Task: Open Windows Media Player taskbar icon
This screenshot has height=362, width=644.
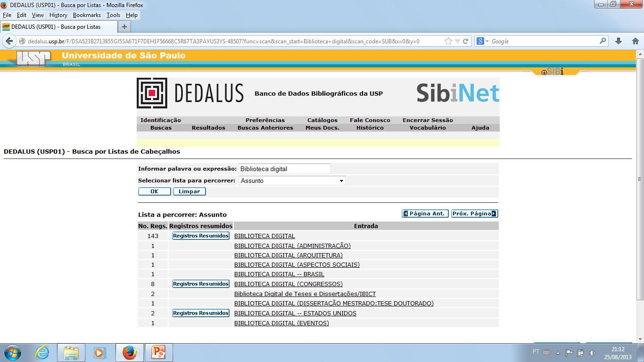Action: tap(99, 353)
